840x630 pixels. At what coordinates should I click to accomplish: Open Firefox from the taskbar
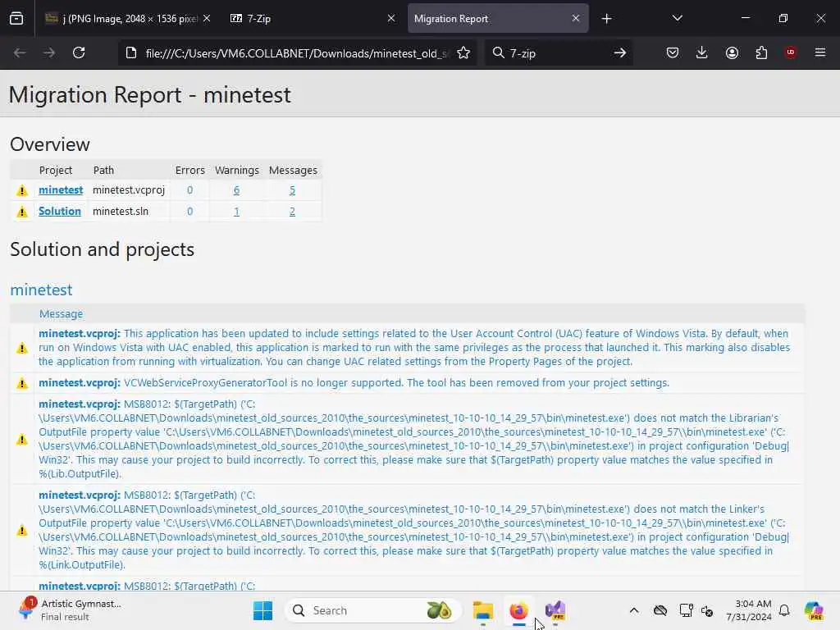point(518,610)
